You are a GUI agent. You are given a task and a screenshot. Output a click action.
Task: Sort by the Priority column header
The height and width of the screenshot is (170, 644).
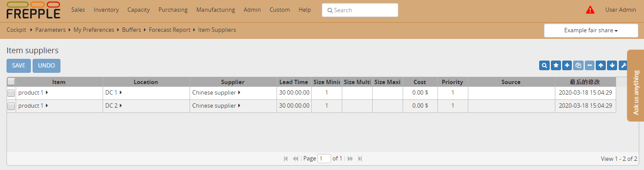(x=453, y=82)
